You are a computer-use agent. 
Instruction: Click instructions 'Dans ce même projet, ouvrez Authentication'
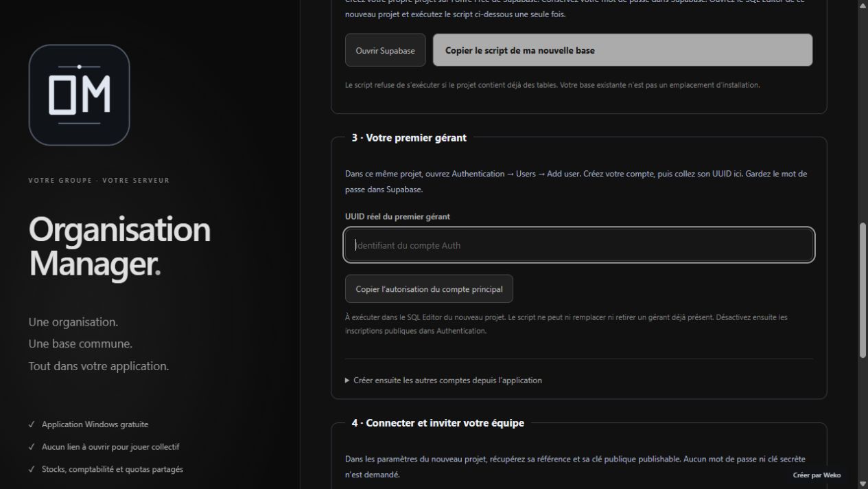click(x=576, y=181)
